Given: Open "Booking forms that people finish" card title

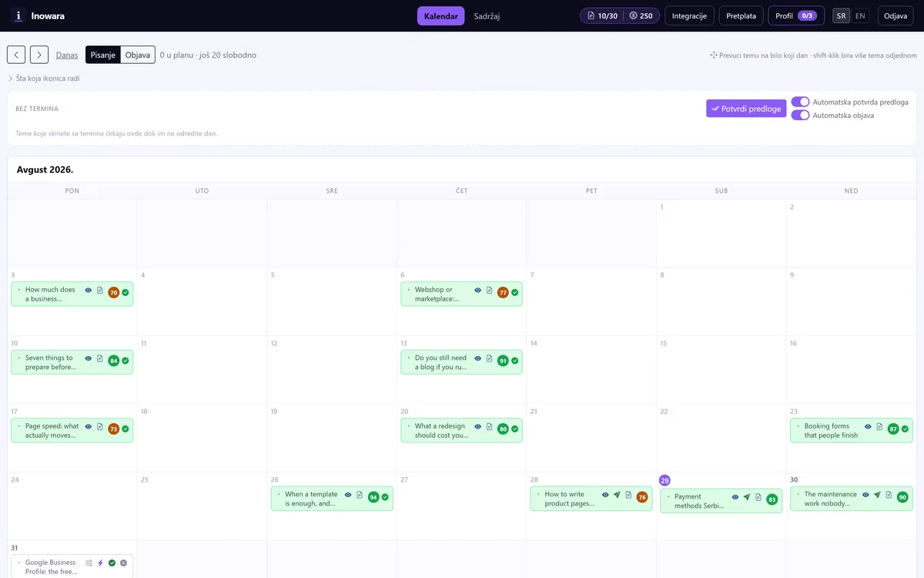Looking at the screenshot, I should click(x=831, y=430).
